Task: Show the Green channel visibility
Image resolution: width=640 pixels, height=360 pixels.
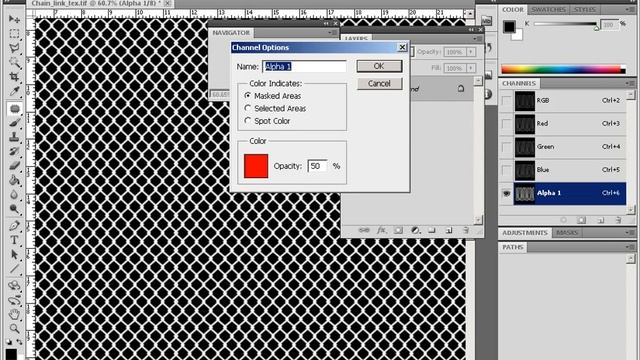Action: point(506,147)
